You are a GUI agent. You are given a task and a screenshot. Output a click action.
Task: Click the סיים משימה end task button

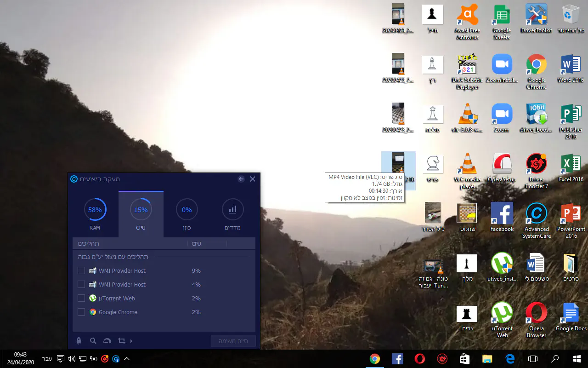pyautogui.click(x=233, y=341)
